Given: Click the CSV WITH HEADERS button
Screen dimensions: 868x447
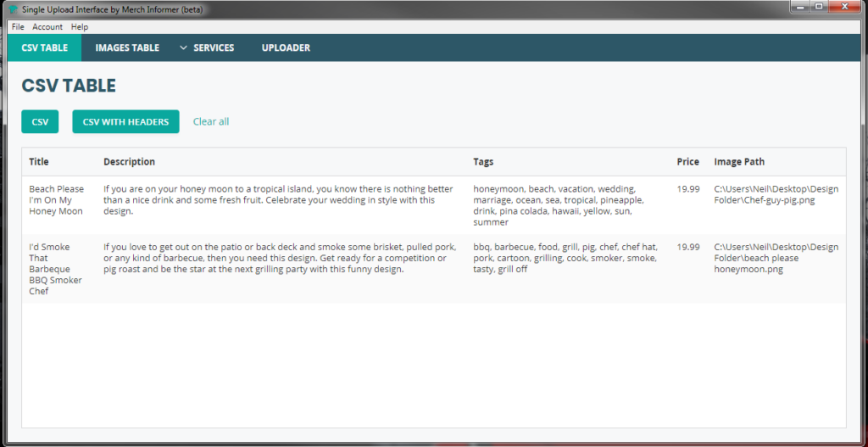Looking at the screenshot, I should click(x=125, y=121).
